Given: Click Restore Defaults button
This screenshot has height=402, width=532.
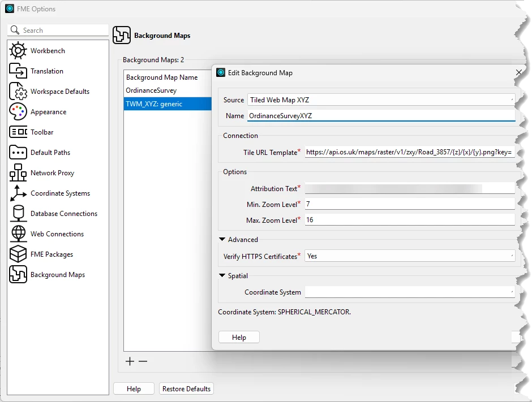Looking at the screenshot, I should 186,389.
